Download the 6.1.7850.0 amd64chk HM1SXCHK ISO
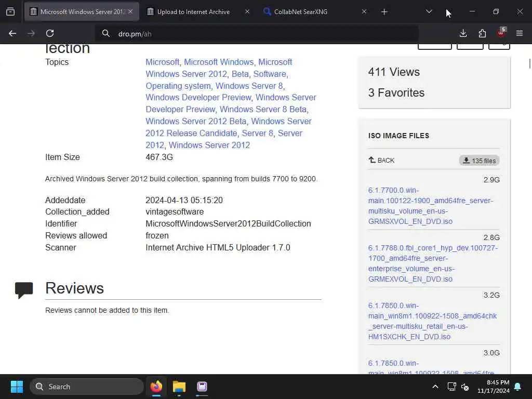The width and height of the screenshot is (532, 399). point(432,321)
